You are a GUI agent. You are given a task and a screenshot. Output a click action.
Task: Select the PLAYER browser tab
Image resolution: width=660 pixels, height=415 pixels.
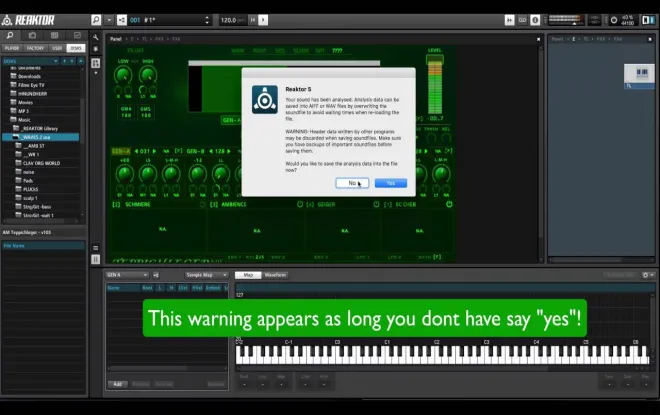click(12, 48)
